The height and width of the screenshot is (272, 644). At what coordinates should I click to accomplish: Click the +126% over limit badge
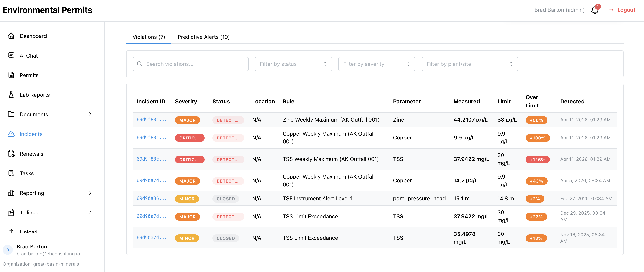(x=537, y=159)
